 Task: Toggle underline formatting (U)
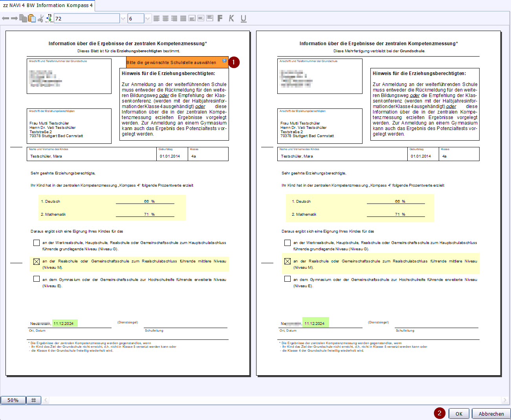click(x=244, y=18)
